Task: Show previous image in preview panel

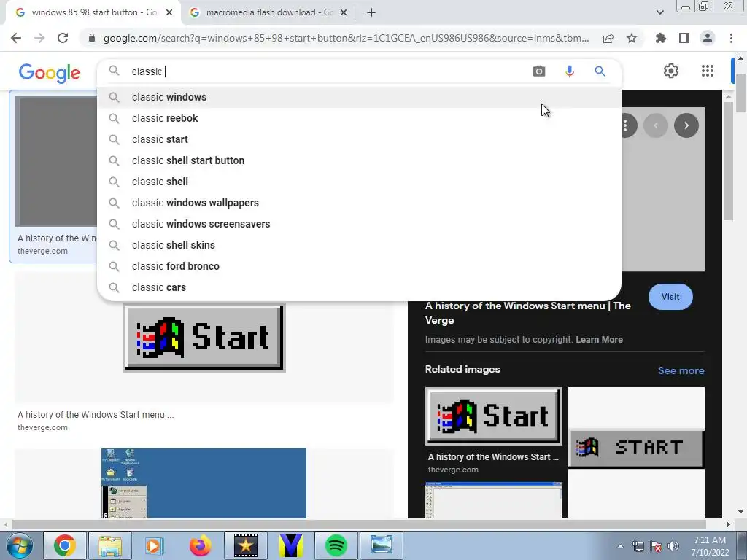Action: (x=656, y=125)
